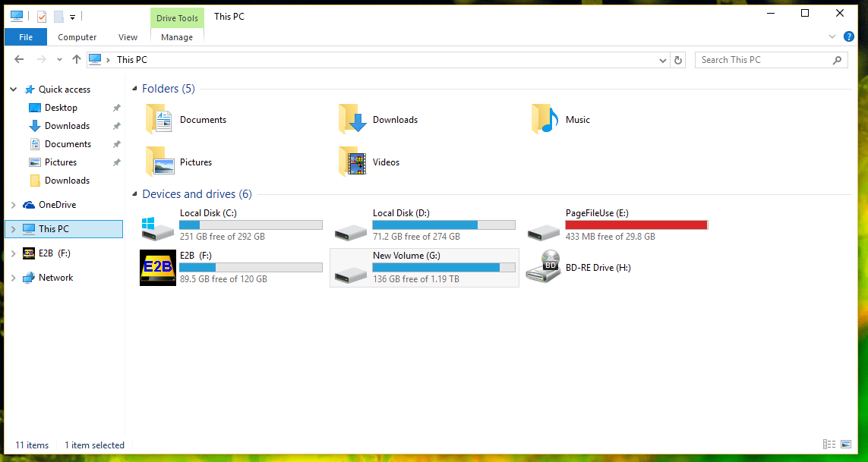The image size is (868, 462).
Task: Switch to the Computer ribbon tab
Action: (x=77, y=36)
